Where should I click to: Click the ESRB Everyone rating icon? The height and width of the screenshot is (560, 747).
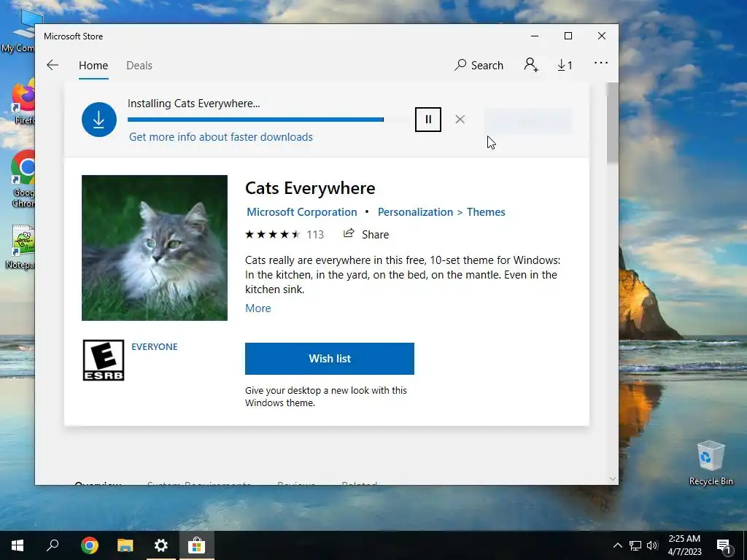[x=104, y=360]
